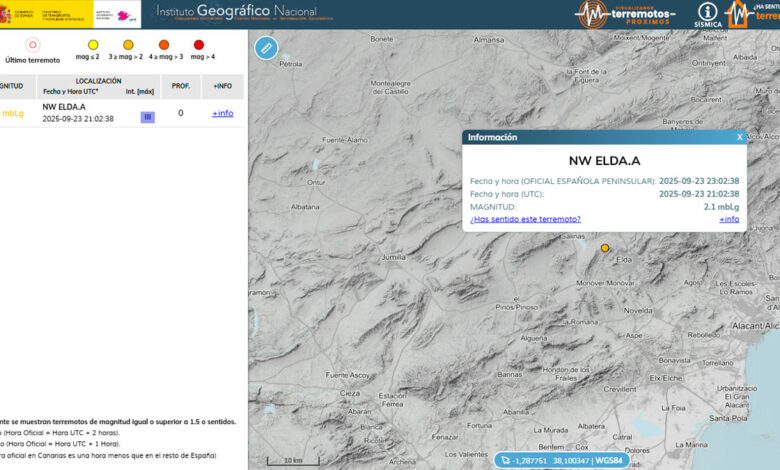The width and height of the screenshot is (780, 470).
Task: Click the PROF. column header
Action: coord(180,87)
